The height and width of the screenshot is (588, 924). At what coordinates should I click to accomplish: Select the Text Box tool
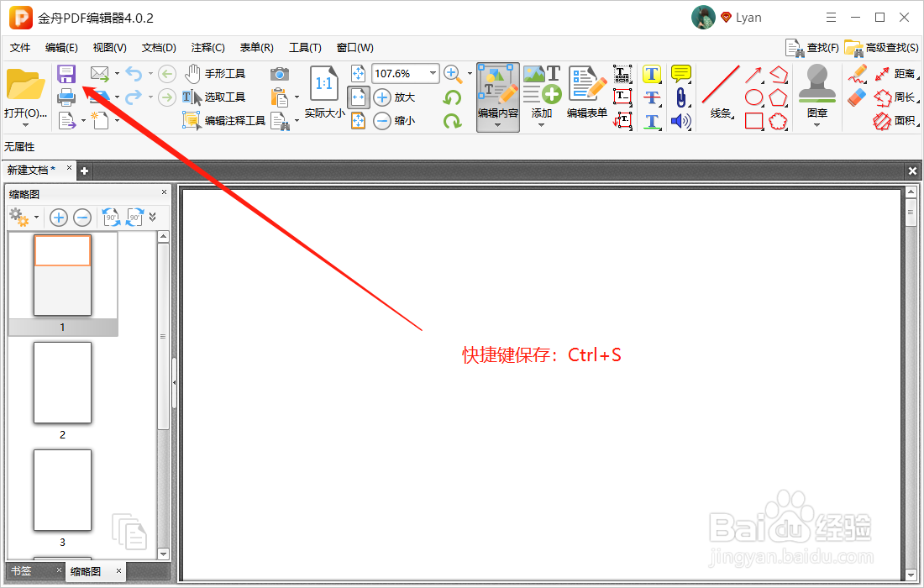622,97
